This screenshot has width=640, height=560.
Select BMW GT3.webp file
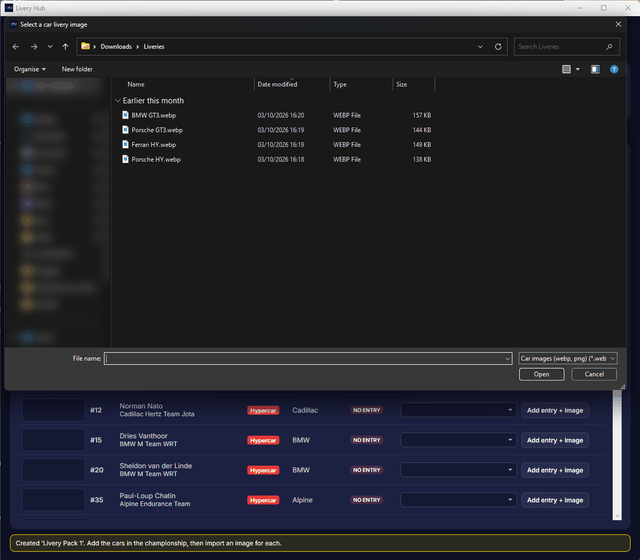(x=153, y=116)
